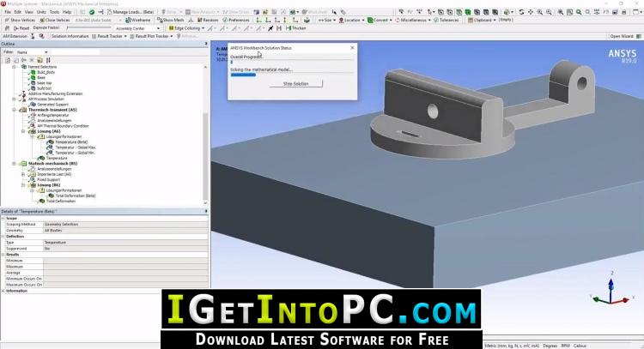Select Temperature (Beta) tree item
This screenshot has width=644, height=349.
[x=71, y=141]
